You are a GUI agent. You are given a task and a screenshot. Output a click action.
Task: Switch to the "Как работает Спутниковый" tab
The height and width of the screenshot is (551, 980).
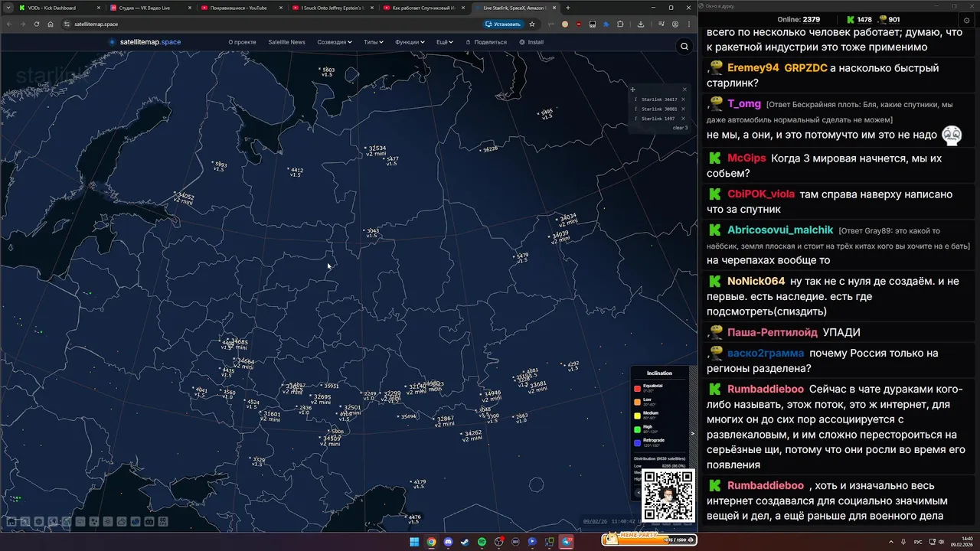pyautogui.click(x=424, y=8)
